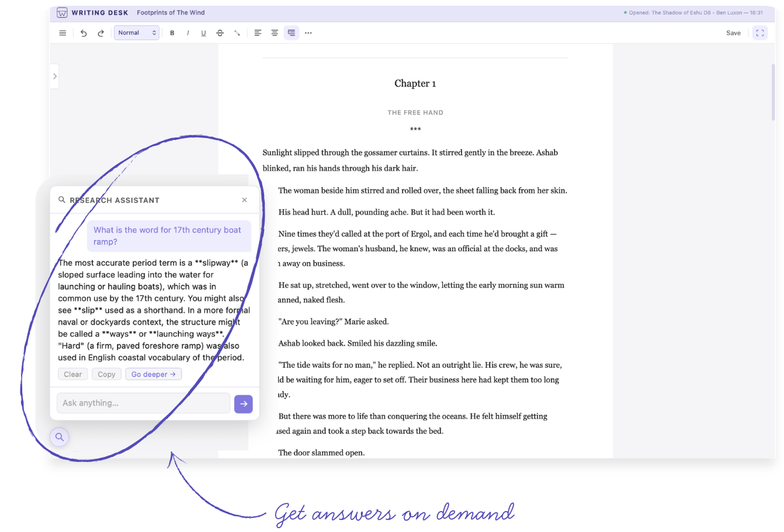The height and width of the screenshot is (532, 784).
Task: Click the Save button
Action: 734,33
